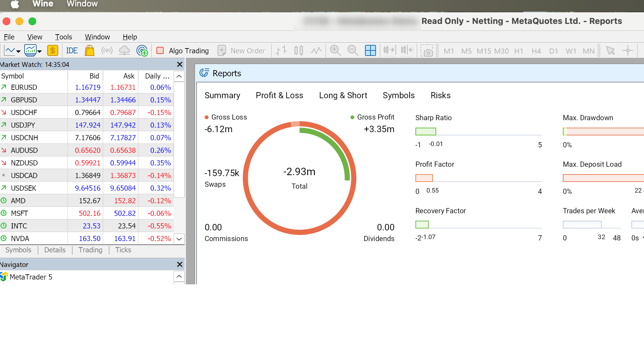
Task: Select the Summary report tab
Action: click(x=222, y=95)
